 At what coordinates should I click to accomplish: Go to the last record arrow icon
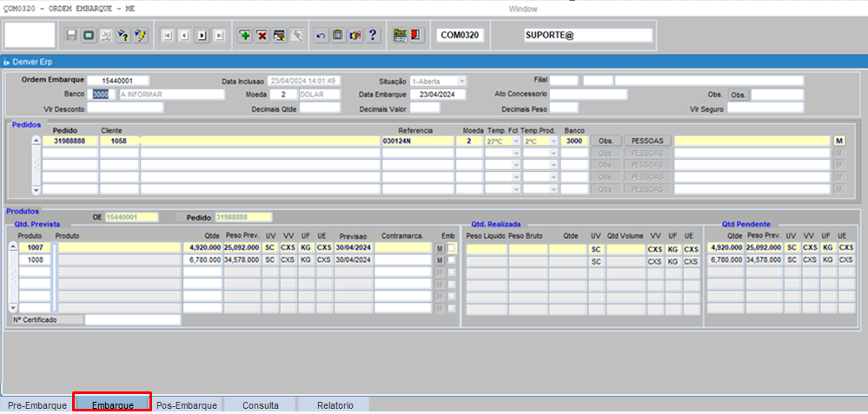pyautogui.click(x=220, y=36)
